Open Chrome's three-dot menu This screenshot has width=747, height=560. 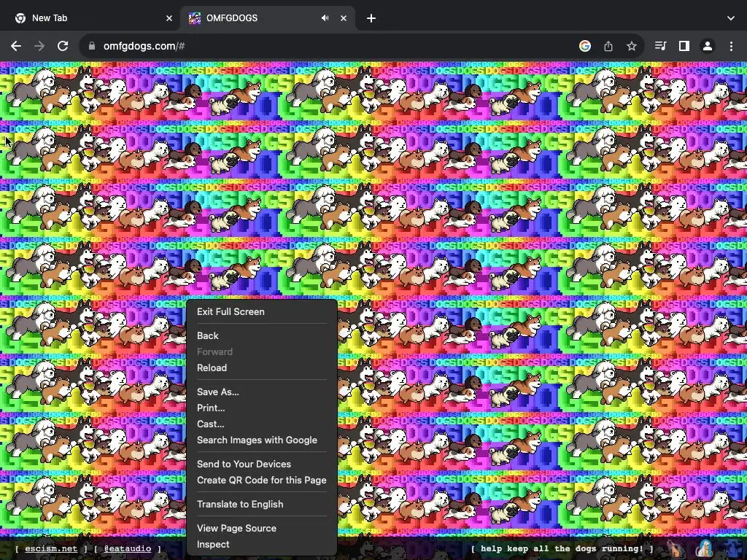pos(731,46)
